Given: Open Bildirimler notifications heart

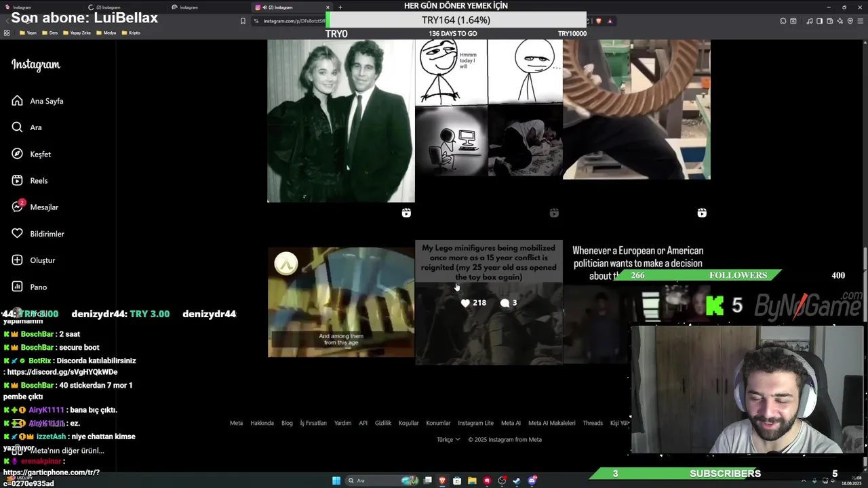Looking at the screenshot, I should tap(39, 234).
